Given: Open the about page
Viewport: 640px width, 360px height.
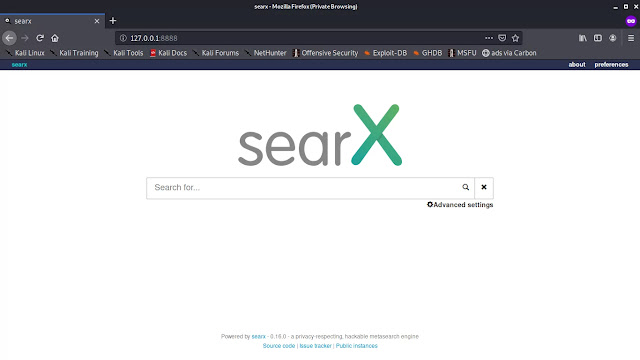Looking at the screenshot, I should 577,64.
